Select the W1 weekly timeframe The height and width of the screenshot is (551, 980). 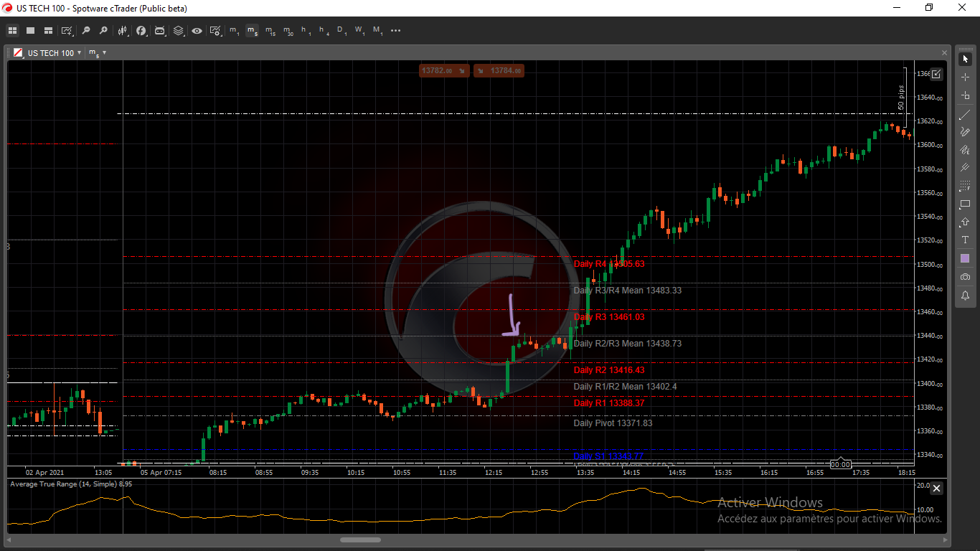[x=359, y=31]
